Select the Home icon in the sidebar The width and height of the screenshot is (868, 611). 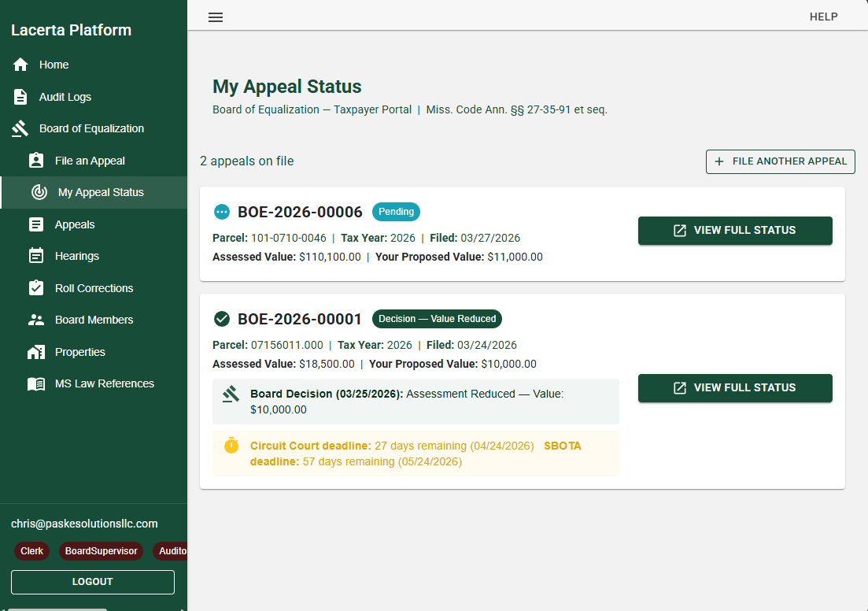21,64
